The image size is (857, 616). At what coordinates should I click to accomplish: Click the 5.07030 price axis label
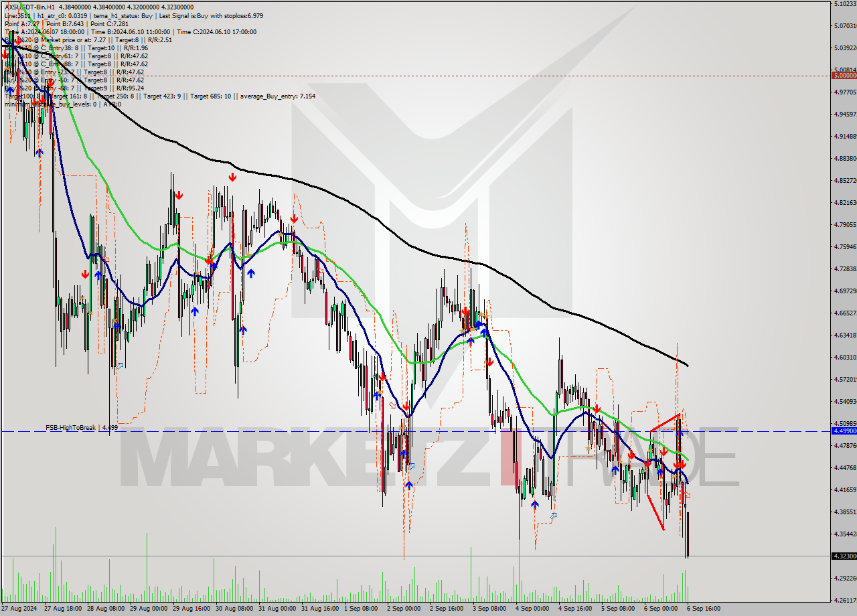844,26
